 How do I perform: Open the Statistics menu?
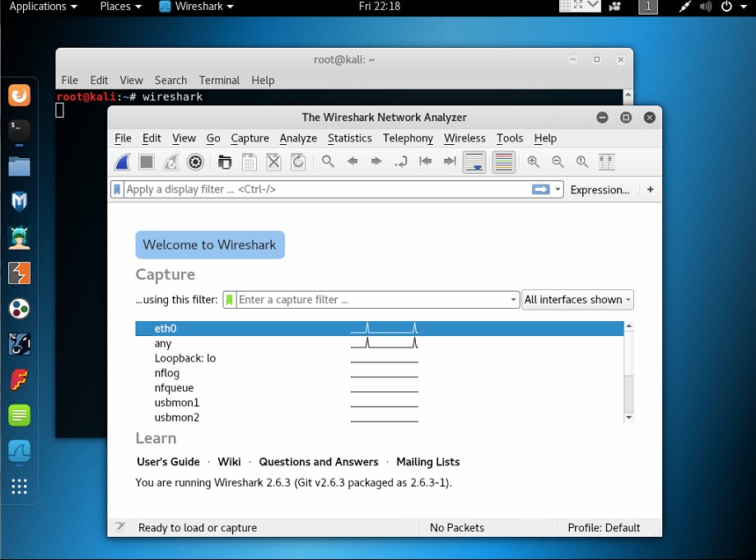349,138
